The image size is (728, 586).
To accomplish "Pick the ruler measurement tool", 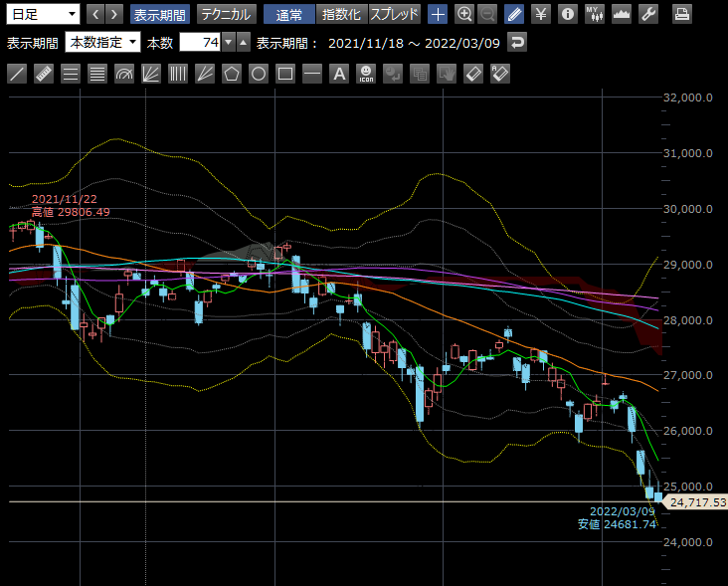I will click(44, 74).
